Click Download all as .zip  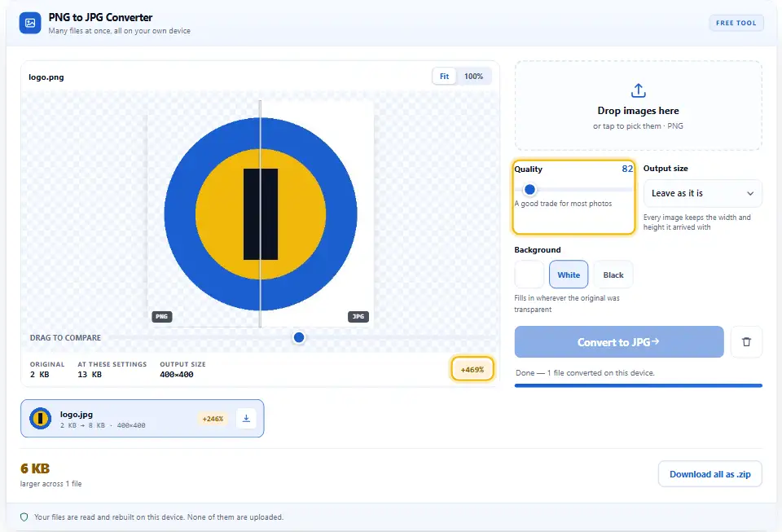click(710, 474)
